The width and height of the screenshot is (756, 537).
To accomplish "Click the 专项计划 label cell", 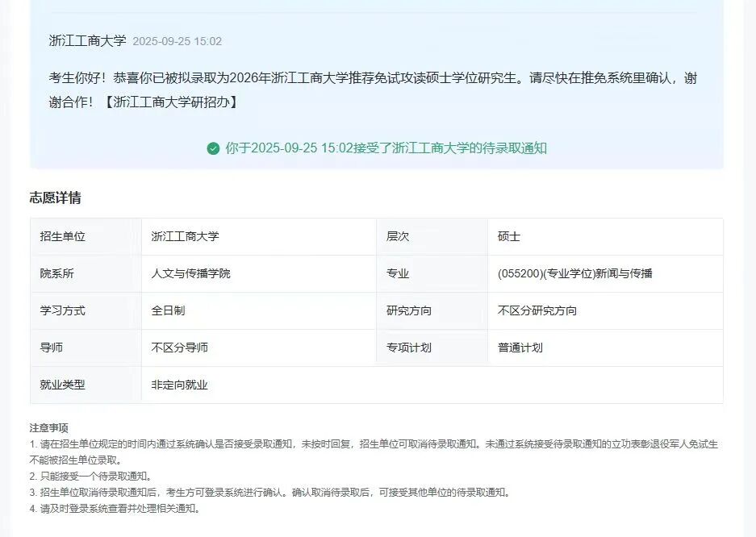I will click(409, 348).
